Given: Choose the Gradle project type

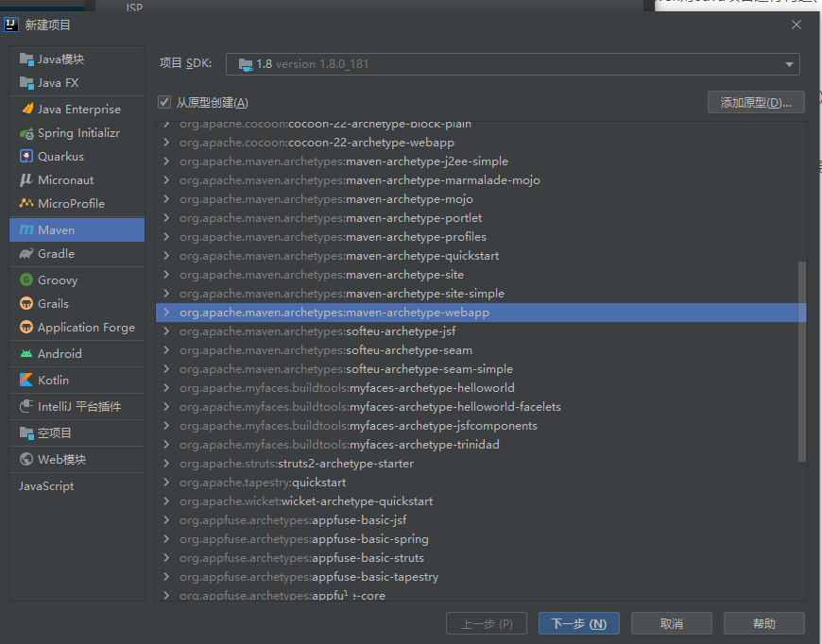Looking at the screenshot, I should coord(77,254).
